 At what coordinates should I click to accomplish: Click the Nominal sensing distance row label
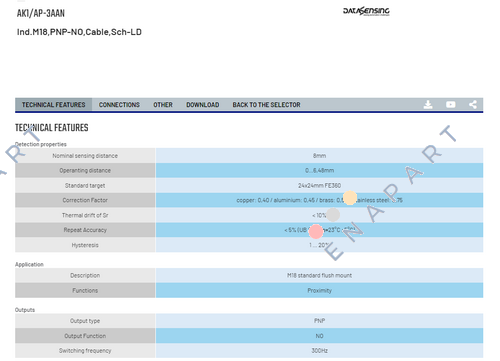point(85,156)
